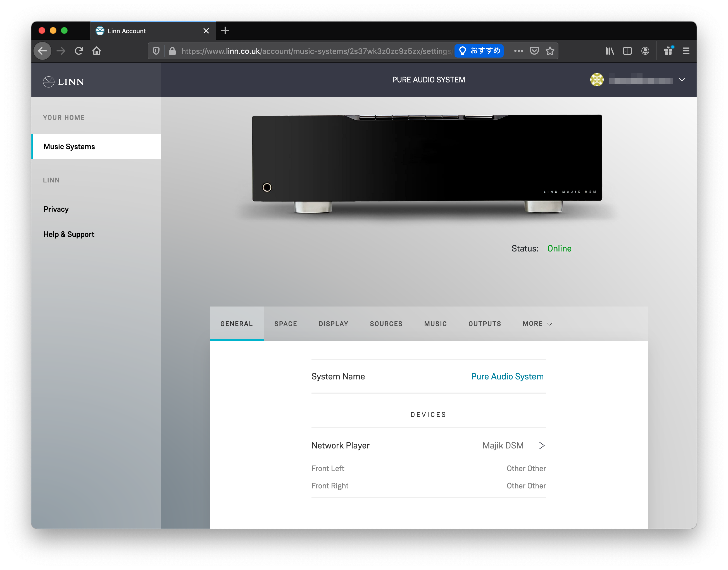Click the Linn Majik DSM product image
This screenshot has width=728, height=570.
tap(427, 163)
